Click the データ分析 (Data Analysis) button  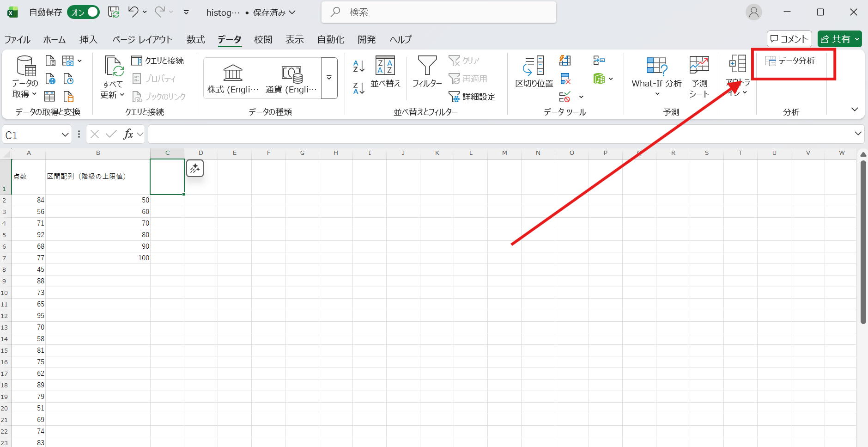pyautogui.click(x=792, y=61)
